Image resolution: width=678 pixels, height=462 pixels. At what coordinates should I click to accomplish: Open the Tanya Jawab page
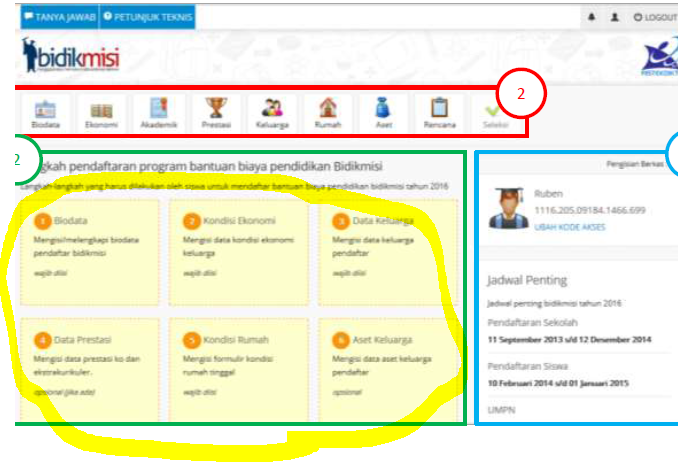pyautogui.click(x=60, y=17)
